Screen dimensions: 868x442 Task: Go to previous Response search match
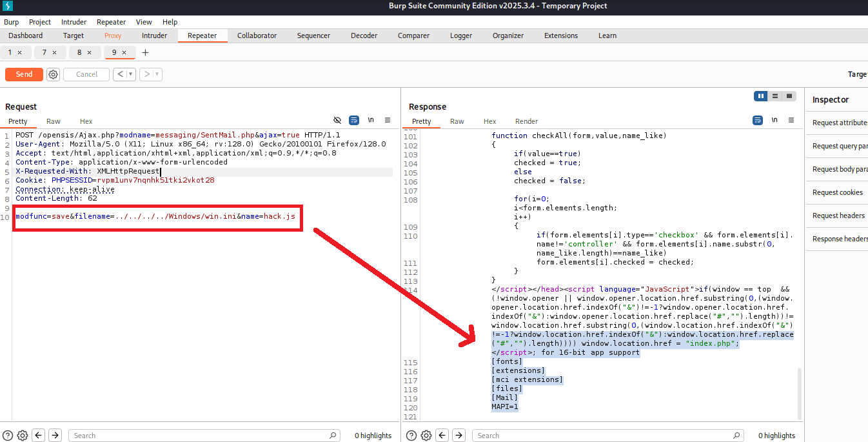click(442, 436)
